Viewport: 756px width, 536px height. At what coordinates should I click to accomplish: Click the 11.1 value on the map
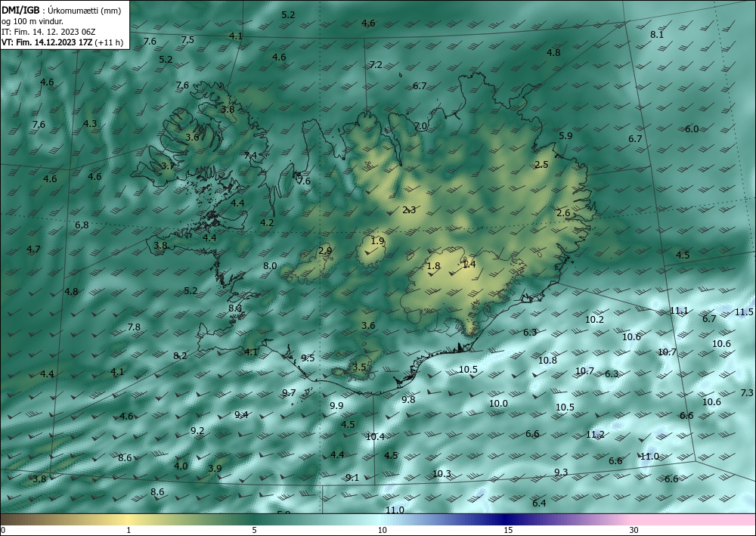click(x=679, y=311)
